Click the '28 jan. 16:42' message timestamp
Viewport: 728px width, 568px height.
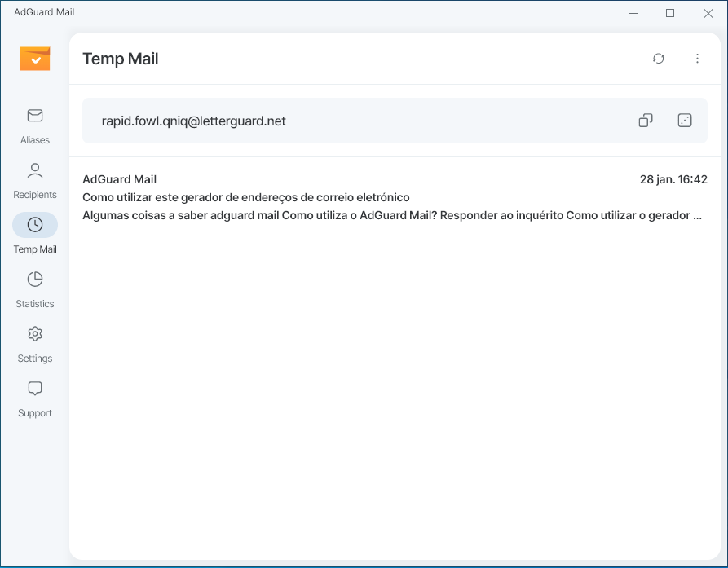coord(673,179)
